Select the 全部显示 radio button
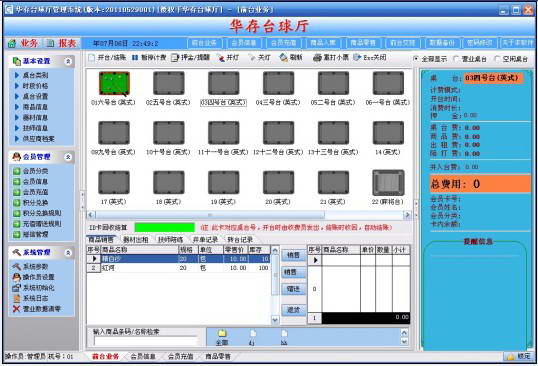 point(416,59)
